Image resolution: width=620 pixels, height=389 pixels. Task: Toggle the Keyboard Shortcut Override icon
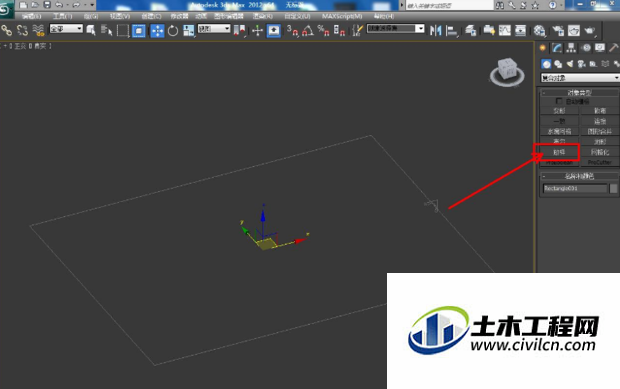click(274, 30)
